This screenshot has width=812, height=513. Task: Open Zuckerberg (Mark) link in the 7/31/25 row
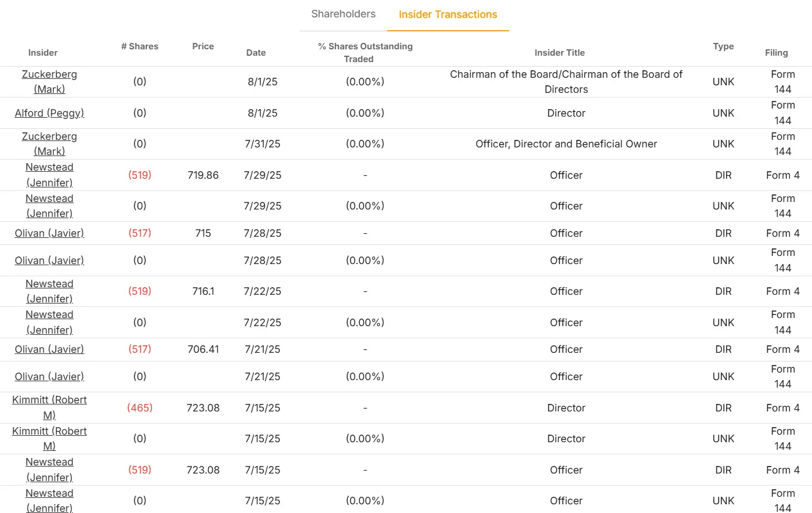[x=49, y=143]
